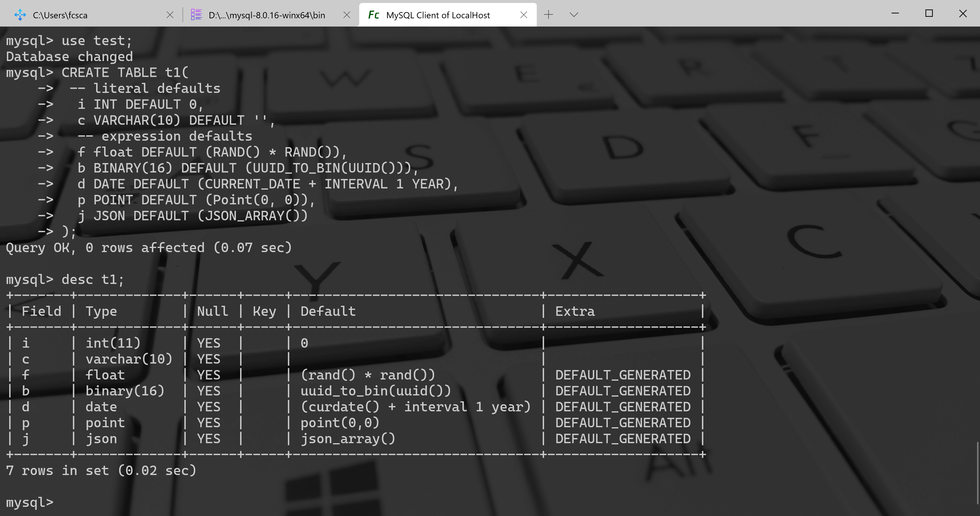Close the MySQL Client of LocalHost tab
The width and height of the screenshot is (980, 516).
tap(523, 15)
